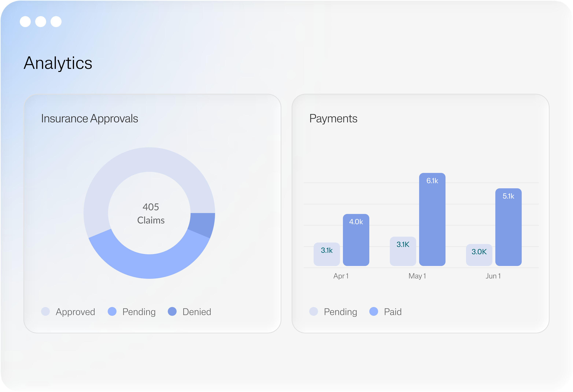Click the 3.1k pending bar for April
573x392 pixels.
click(x=327, y=254)
